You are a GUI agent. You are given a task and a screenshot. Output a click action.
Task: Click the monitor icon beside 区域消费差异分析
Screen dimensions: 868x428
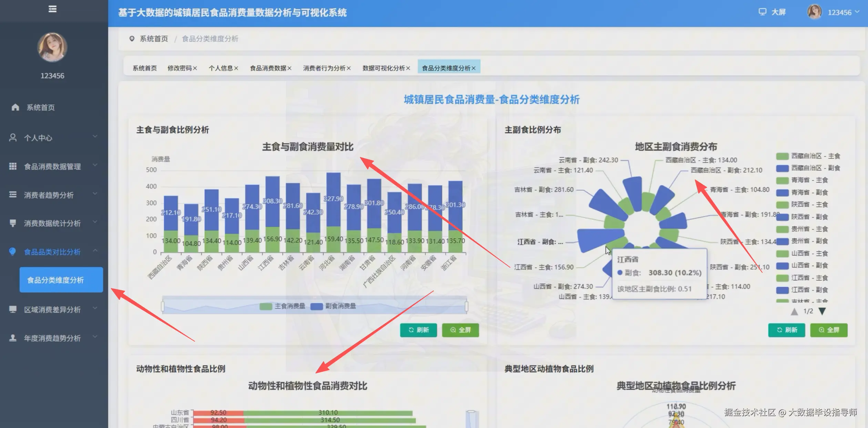tap(13, 309)
